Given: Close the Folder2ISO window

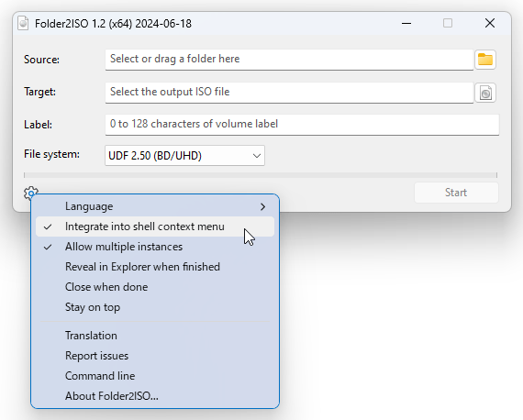Looking at the screenshot, I should [x=490, y=23].
